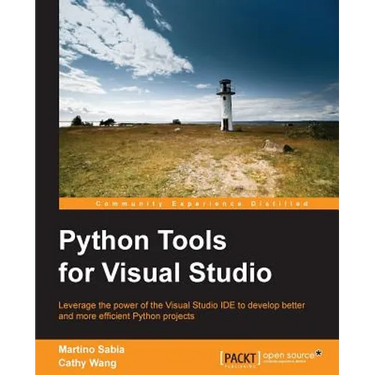Click the subtitle beginning "Leverage the power"
This screenshot has width=375, height=375.
point(182,311)
